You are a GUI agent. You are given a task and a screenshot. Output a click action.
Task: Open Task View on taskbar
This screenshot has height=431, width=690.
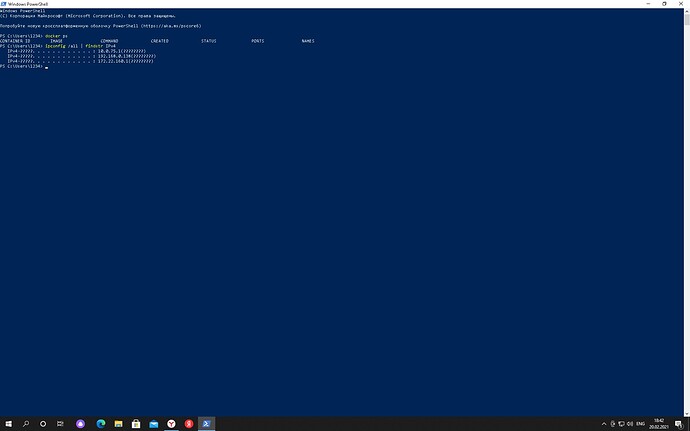coord(60,424)
